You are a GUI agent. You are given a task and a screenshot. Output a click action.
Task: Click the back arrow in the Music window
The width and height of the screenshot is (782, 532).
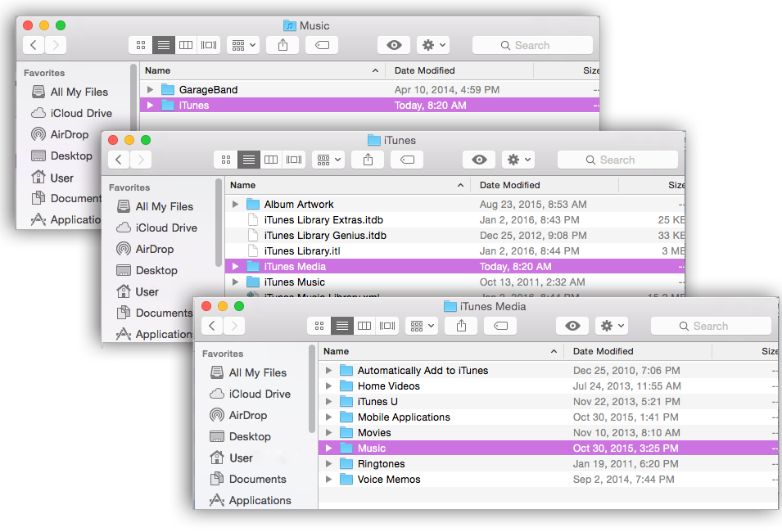(33, 45)
